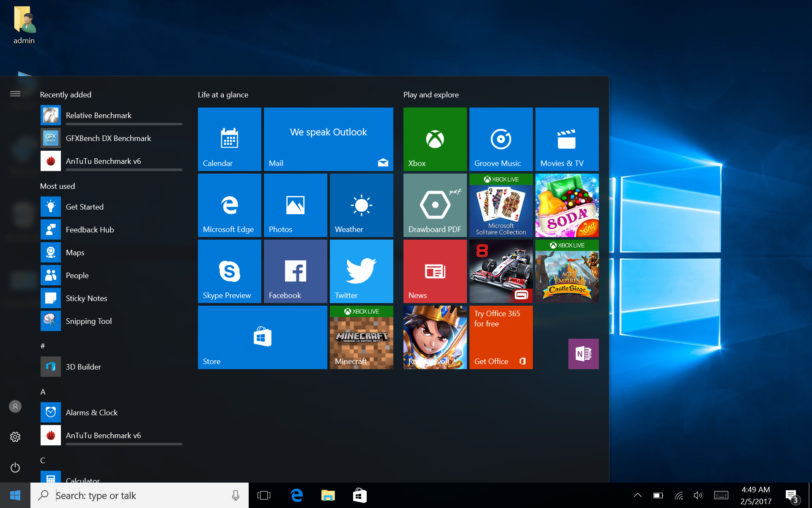Open Royal Revolt 2 tile

[x=435, y=337]
